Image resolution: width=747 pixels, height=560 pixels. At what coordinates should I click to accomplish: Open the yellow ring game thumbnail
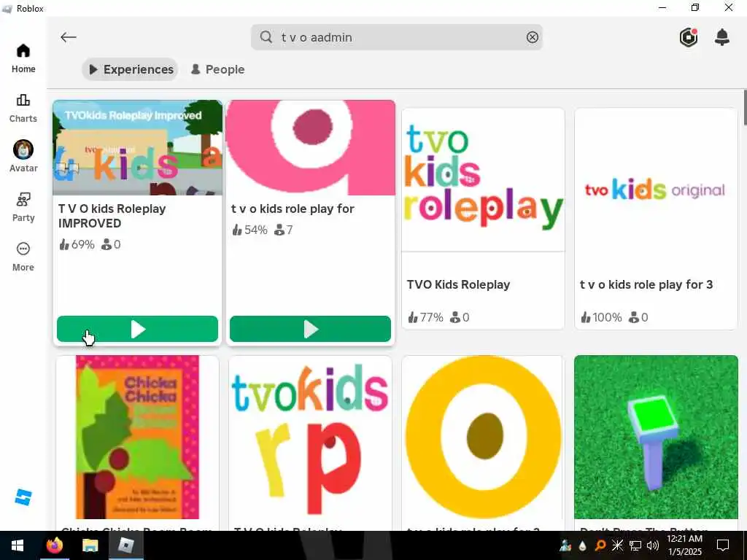(483, 437)
